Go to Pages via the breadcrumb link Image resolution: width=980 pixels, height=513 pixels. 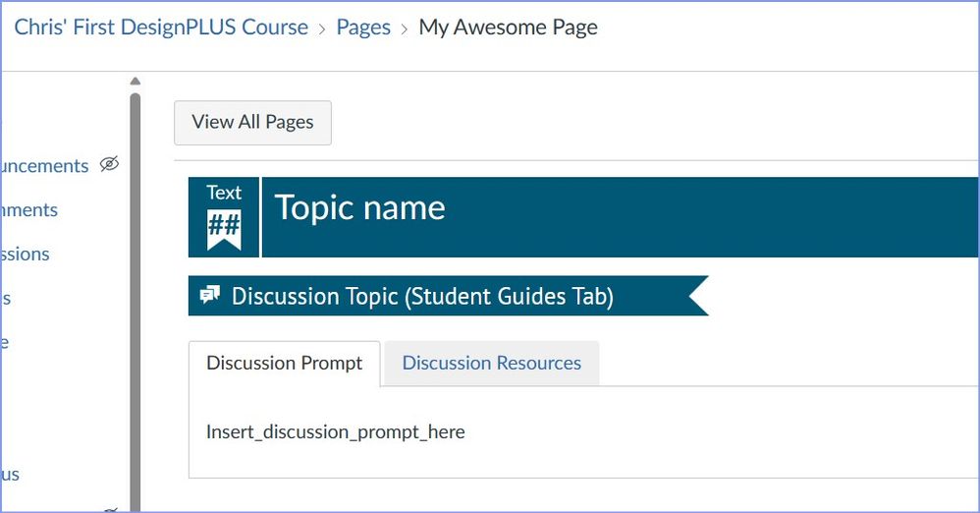pyautogui.click(x=363, y=28)
